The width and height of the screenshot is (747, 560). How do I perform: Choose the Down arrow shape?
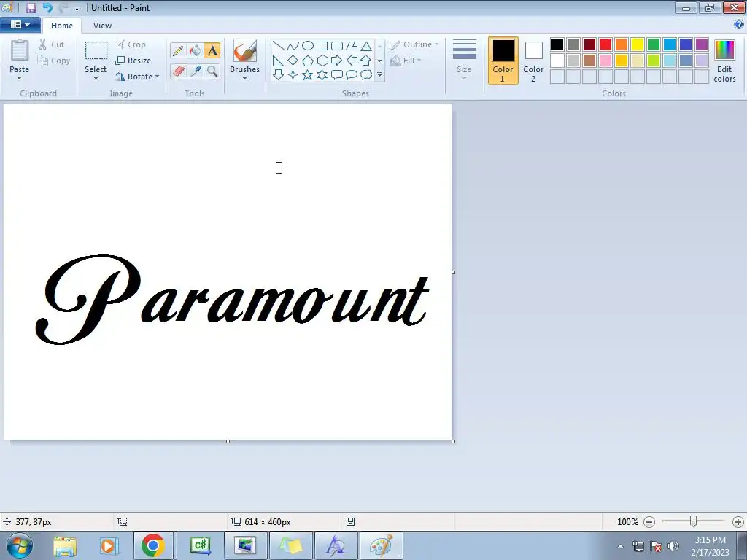coord(278,75)
